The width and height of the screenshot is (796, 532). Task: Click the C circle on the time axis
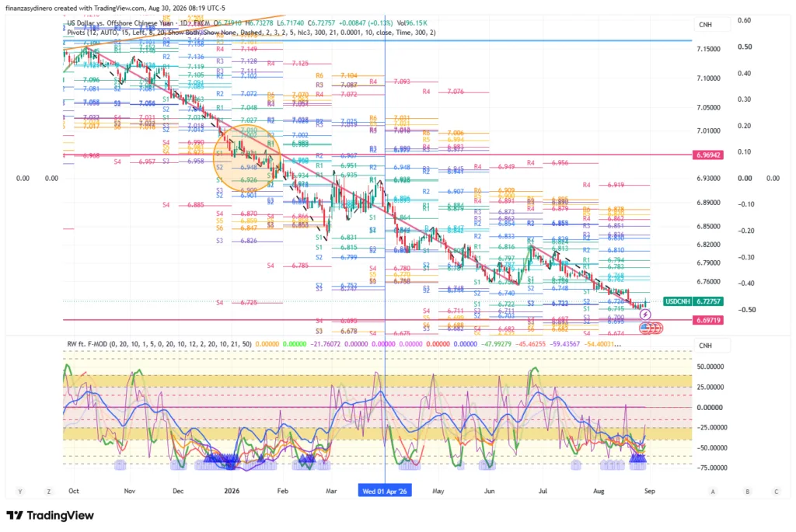pyautogui.click(x=776, y=492)
